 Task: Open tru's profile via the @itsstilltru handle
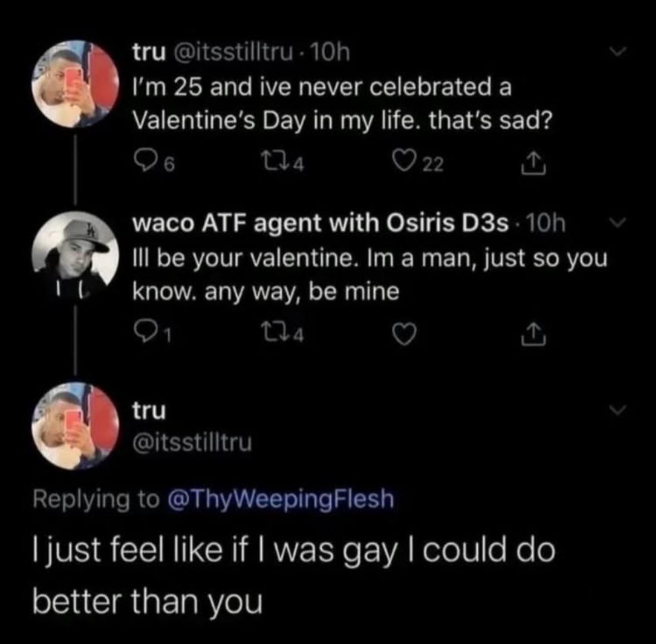pyautogui.click(x=235, y=53)
